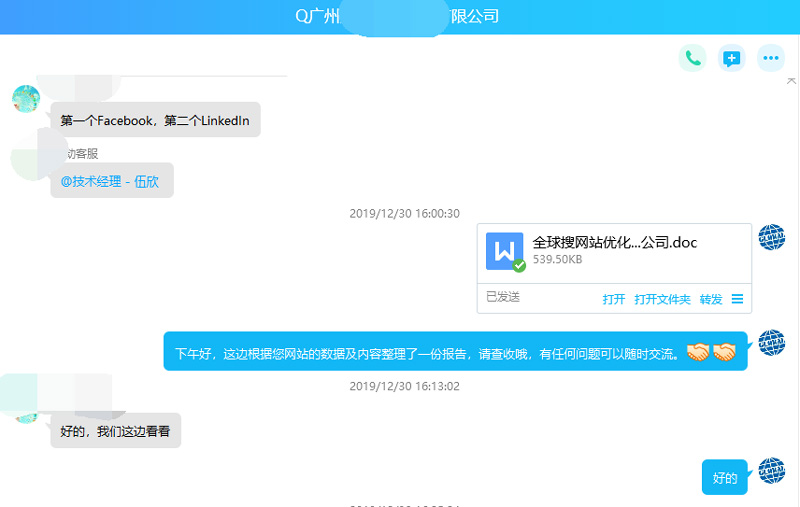
Task: Open the file card hamburger menu
Action: coord(738,299)
